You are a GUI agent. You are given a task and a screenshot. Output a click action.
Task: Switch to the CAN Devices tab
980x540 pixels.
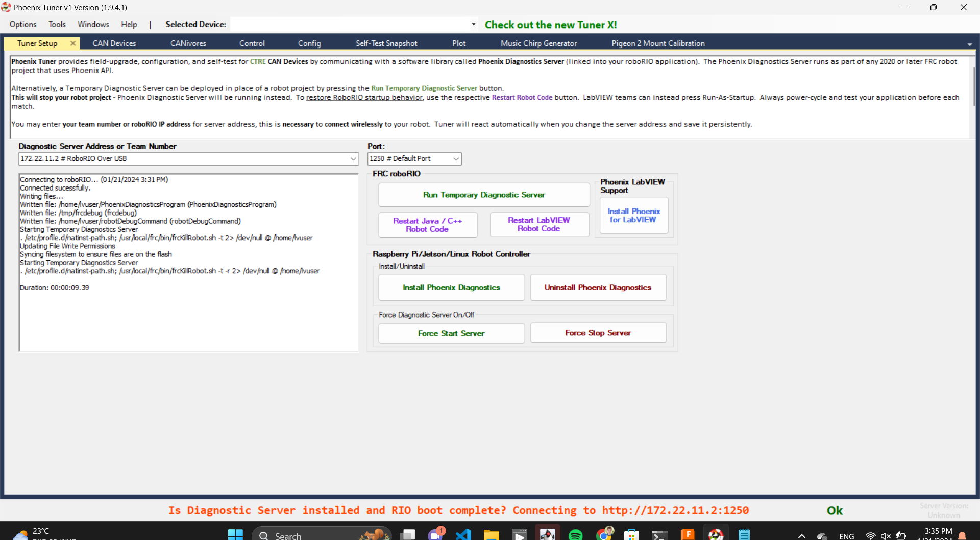coord(114,43)
